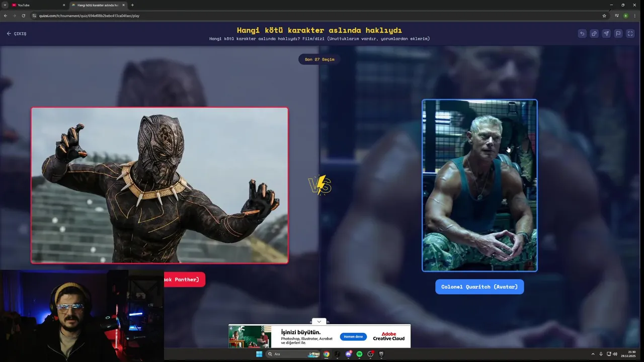Share the quiz via paper plane icon
This screenshot has height=362, width=644.
pos(606,34)
